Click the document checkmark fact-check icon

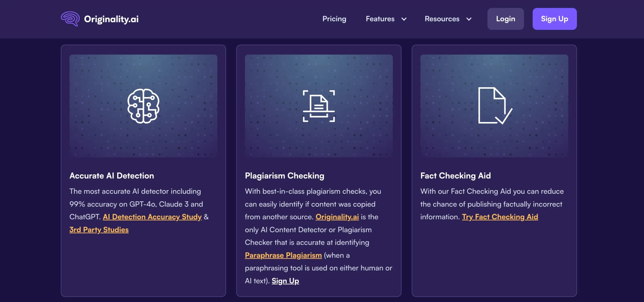click(x=495, y=106)
